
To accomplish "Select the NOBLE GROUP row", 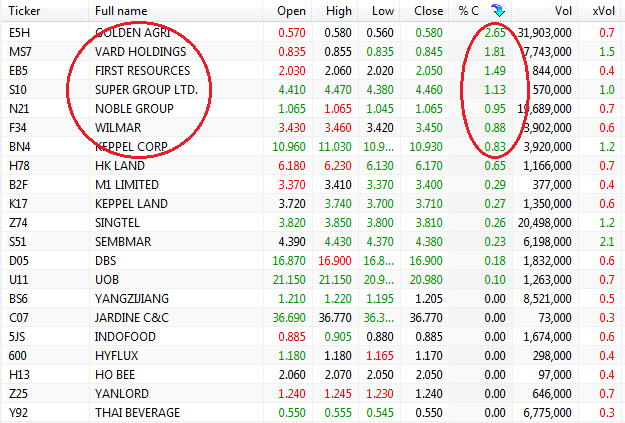I will pyautogui.click(x=136, y=109).
